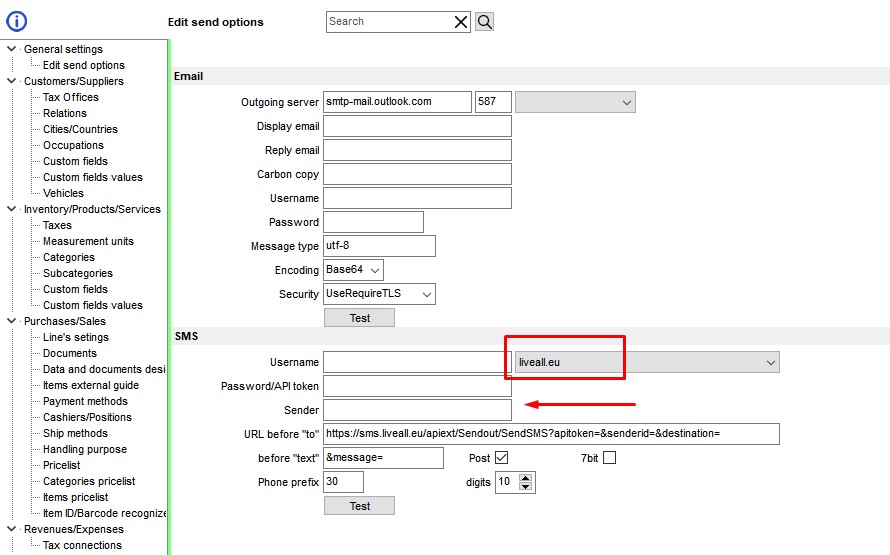890x555 pixels.
Task: Select Custom fields values under Inventory
Action: coord(93,305)
